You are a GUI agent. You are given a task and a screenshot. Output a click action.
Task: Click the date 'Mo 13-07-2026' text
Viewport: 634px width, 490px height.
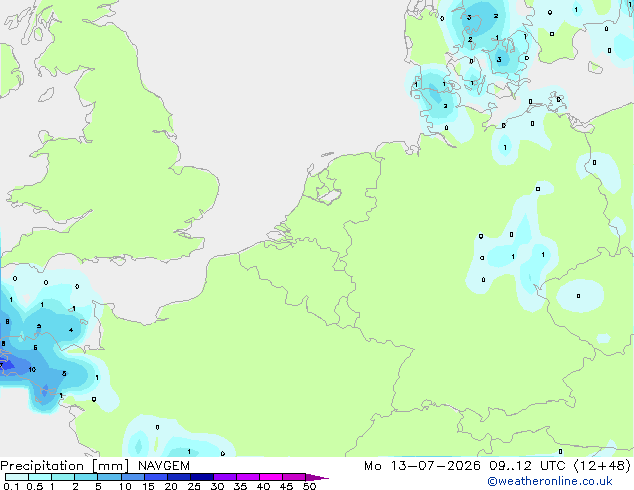click(x=422, y=466)
